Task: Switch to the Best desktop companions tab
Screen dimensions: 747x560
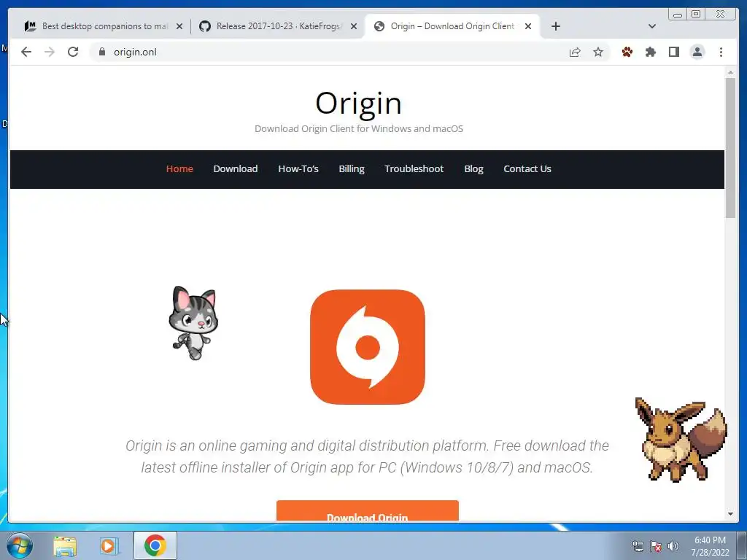Action: click(x=104, y=26)
